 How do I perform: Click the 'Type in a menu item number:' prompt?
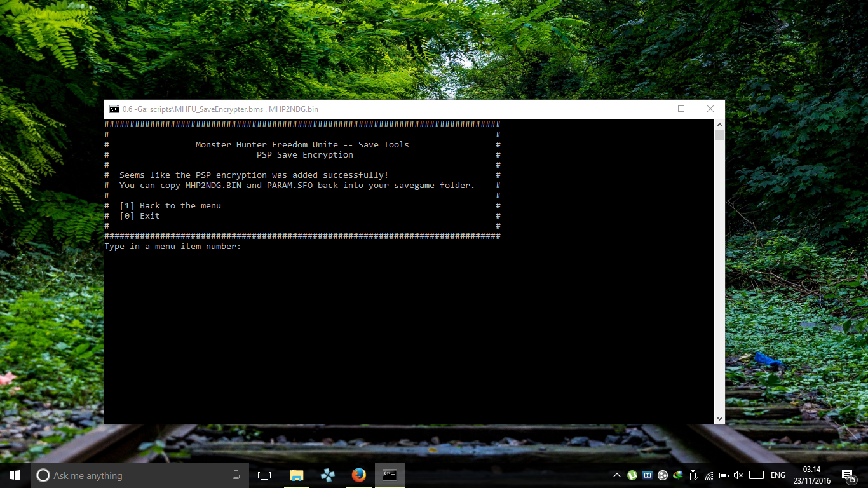click(173, 247)
